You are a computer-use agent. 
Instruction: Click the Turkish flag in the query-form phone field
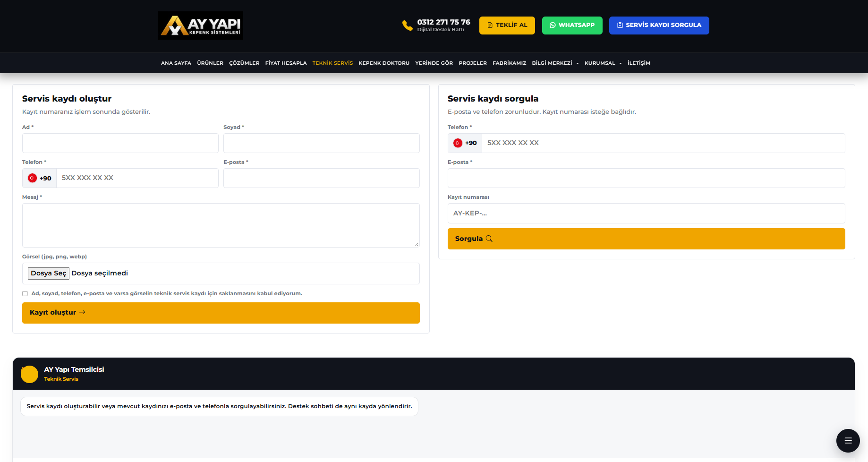[458, 143]
